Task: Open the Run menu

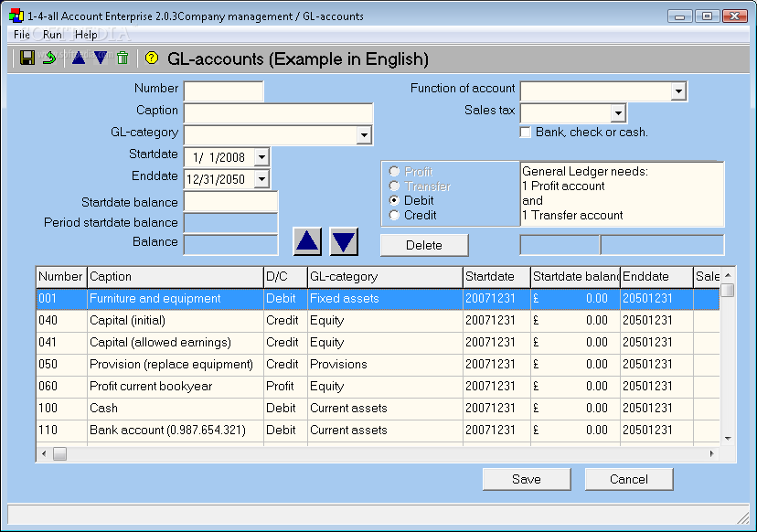Action: click(x=52, y=35)
